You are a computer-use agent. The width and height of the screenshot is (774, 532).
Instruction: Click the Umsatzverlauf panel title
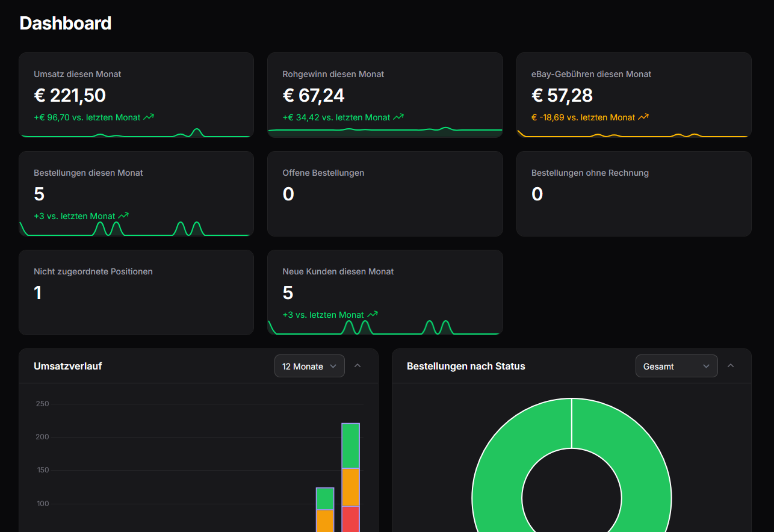coord(68,366)
